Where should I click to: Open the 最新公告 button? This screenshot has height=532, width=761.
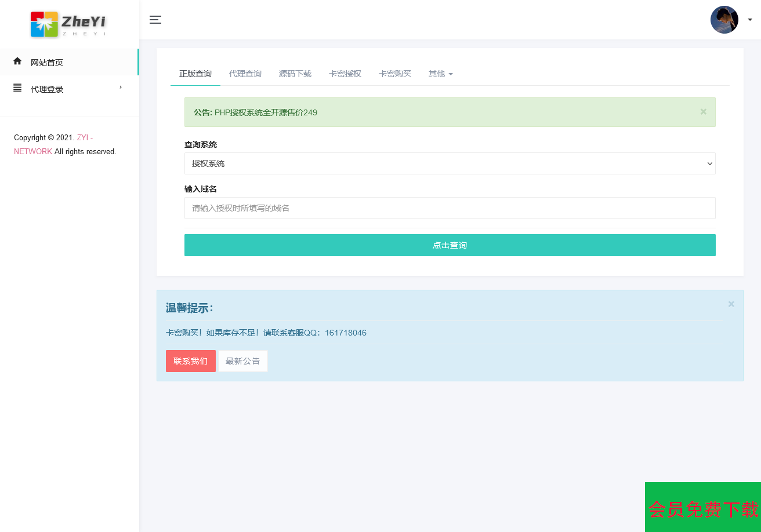242,361
